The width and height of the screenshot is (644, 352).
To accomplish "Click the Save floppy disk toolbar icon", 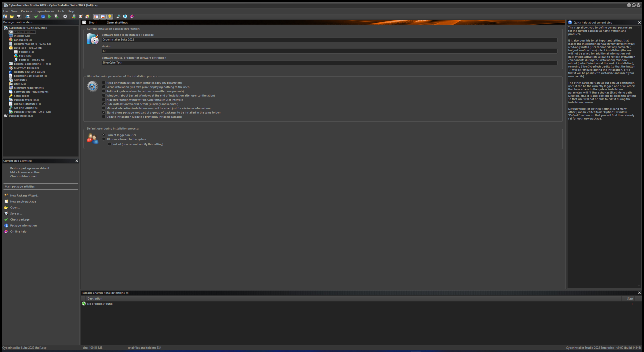I will [x=18, y=16].
